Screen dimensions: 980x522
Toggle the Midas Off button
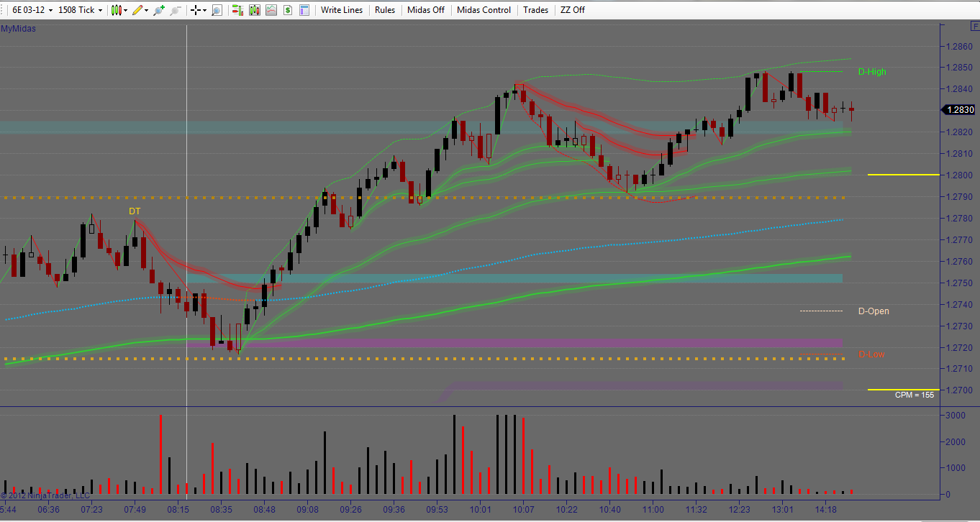(426, 10)
